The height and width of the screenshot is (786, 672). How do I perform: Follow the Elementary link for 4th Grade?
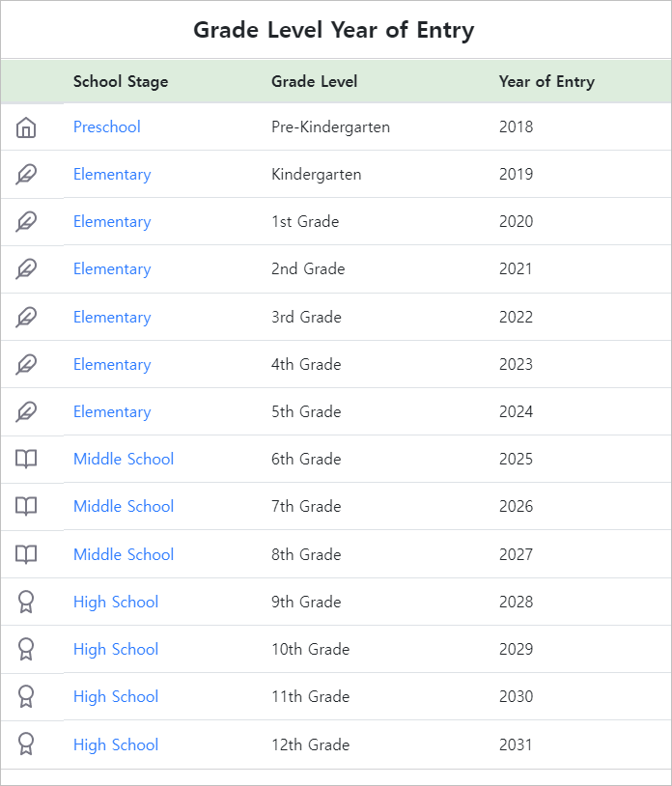112,365
